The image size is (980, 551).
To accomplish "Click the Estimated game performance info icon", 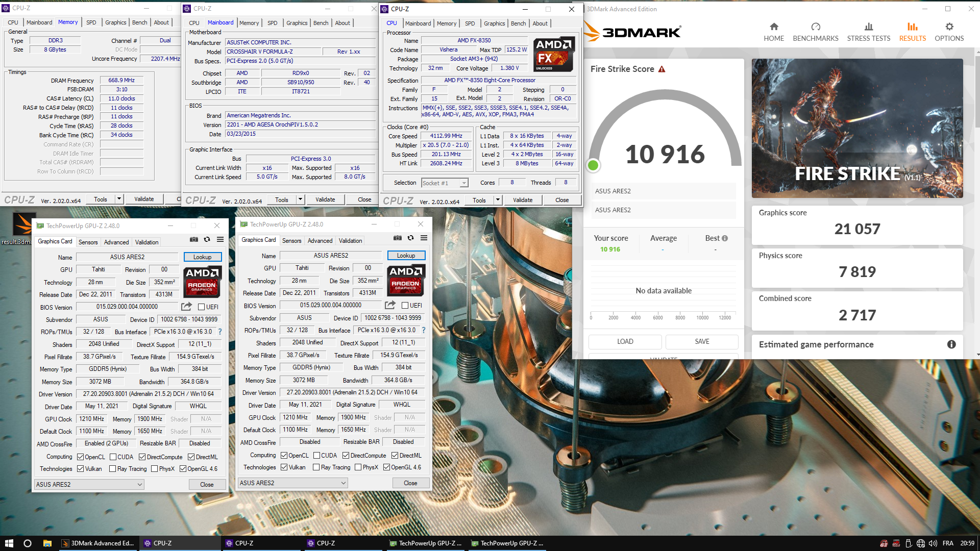I will tap(951, 344).
